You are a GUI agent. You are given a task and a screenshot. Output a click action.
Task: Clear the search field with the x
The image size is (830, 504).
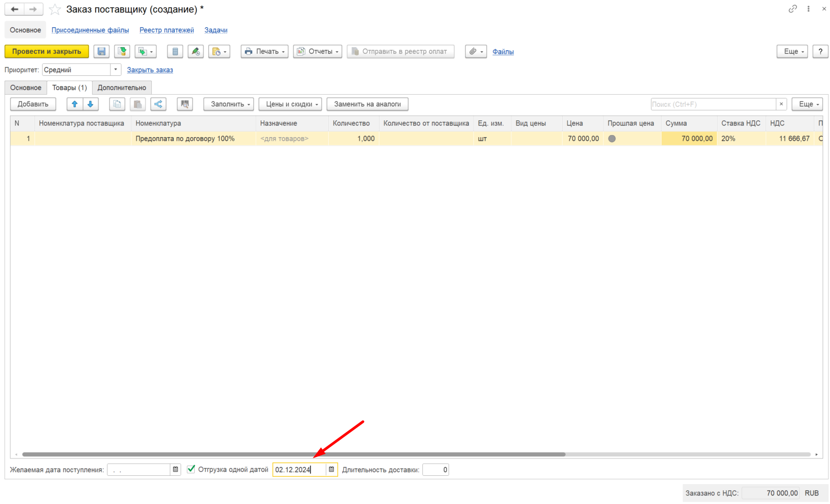(781, 104)
